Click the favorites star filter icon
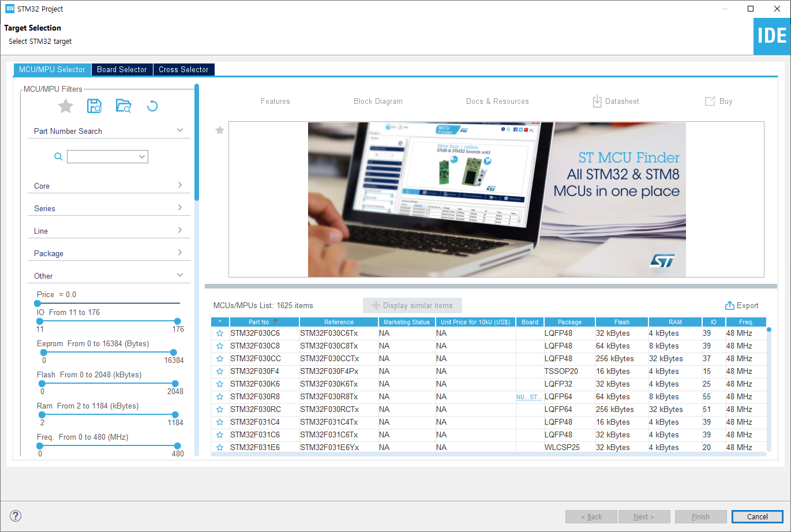 pos(66,106)
